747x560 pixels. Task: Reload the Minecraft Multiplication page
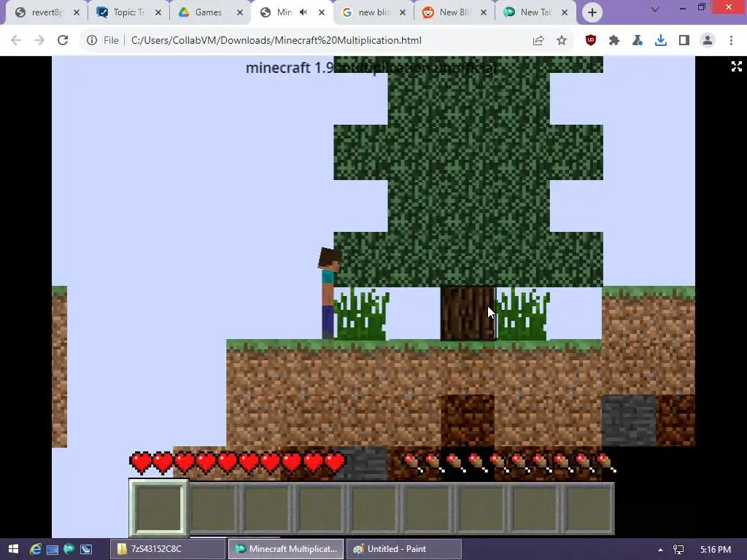63,41
